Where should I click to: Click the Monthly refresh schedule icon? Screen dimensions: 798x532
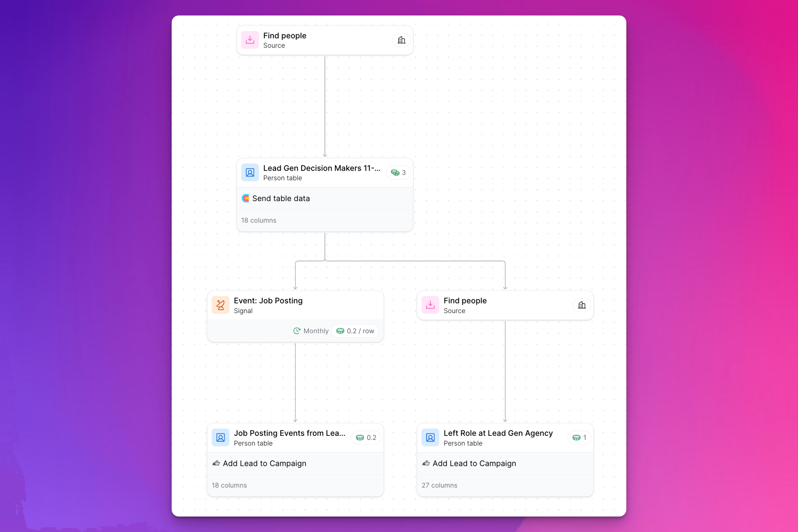click(x=297, y=331)
